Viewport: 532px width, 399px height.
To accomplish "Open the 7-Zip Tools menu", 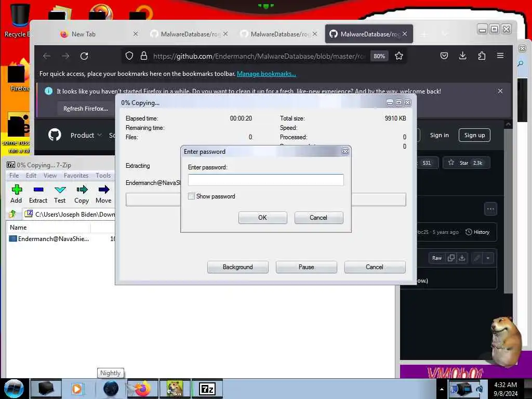I will coord(103,176).
